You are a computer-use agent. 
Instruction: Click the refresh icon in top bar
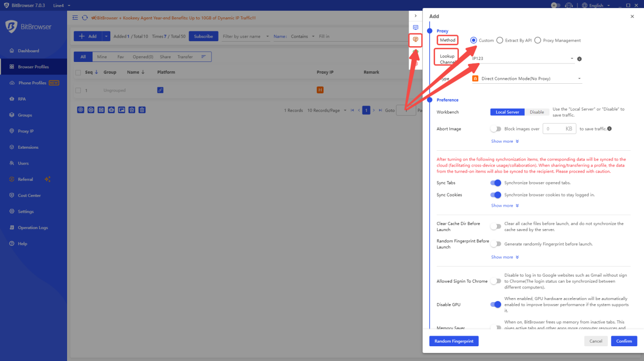[84, 18]
